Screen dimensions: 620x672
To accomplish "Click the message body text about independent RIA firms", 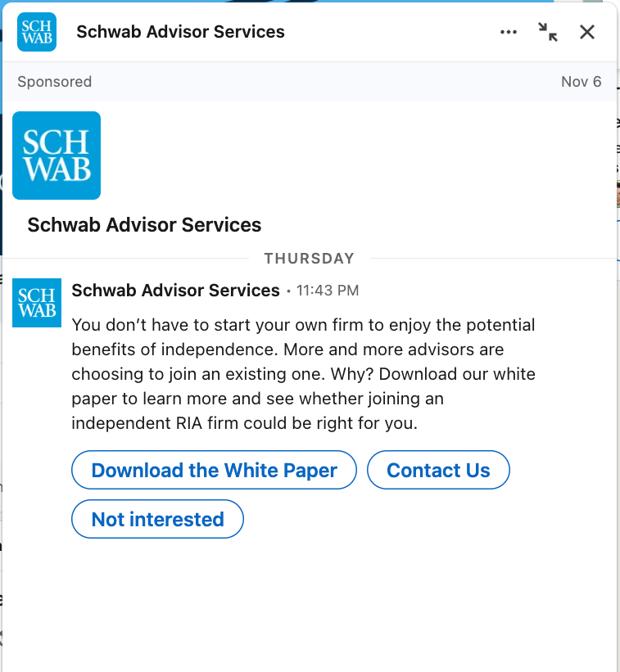I will (303, 373).
